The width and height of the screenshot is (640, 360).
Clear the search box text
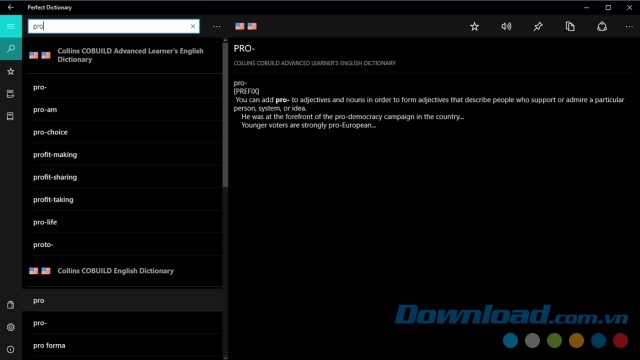(x=193, y=26)
